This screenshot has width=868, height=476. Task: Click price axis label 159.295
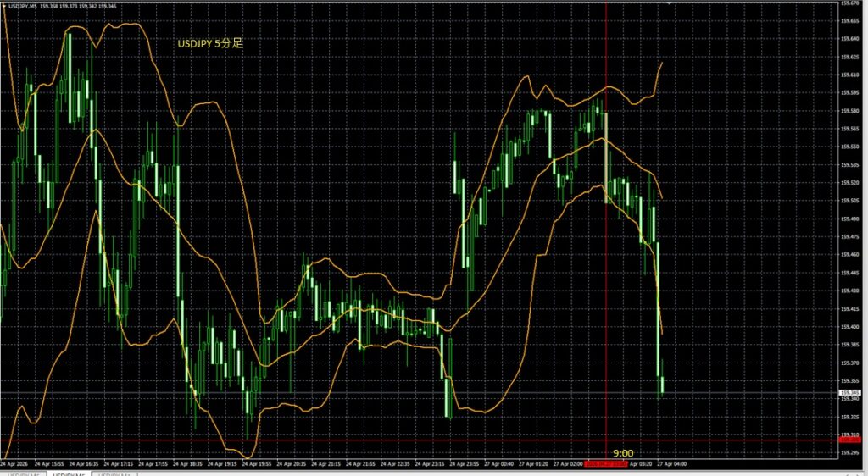coord(849,452)
